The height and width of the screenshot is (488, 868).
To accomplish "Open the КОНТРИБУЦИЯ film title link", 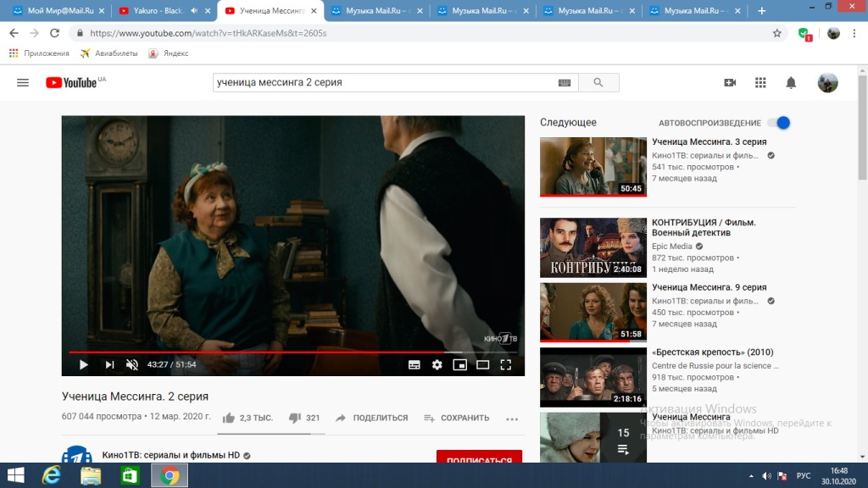I will 704,227.
